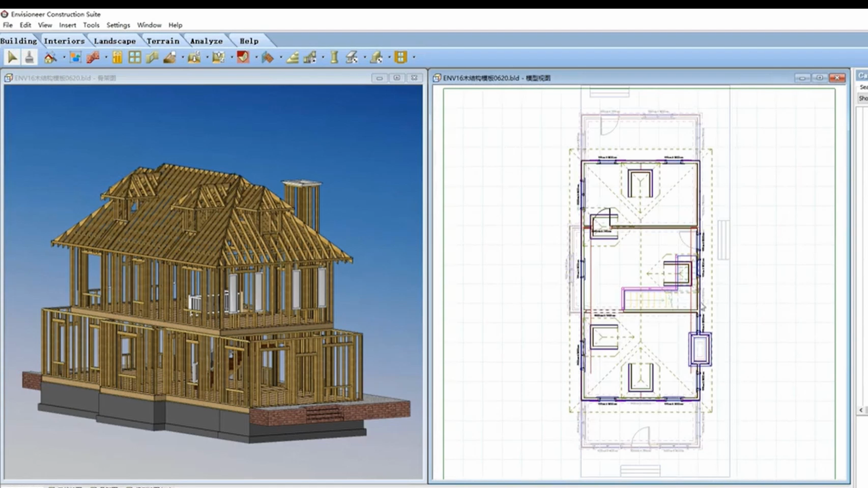Open the Edit menu
Screen dimensions: 868x488
tap(25, 25)
